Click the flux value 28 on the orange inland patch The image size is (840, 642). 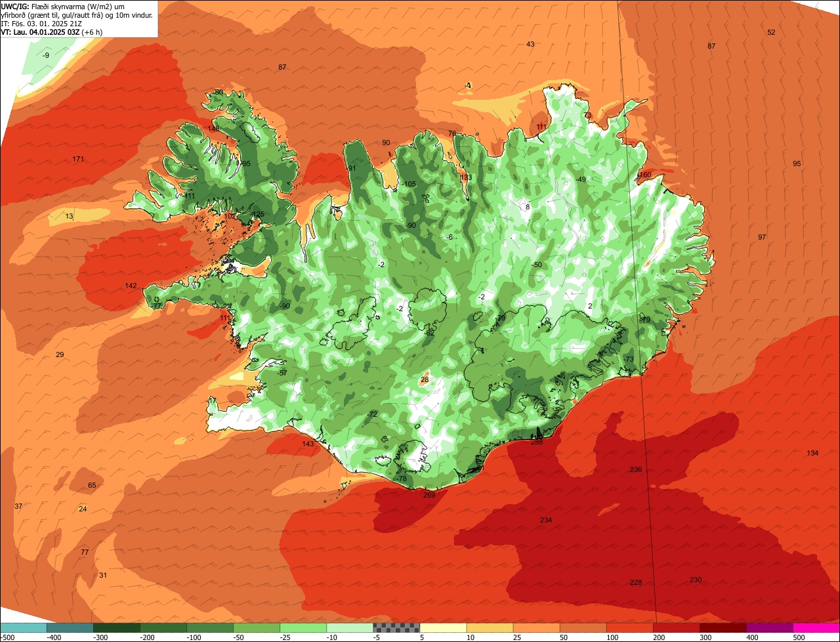point(425,379)
